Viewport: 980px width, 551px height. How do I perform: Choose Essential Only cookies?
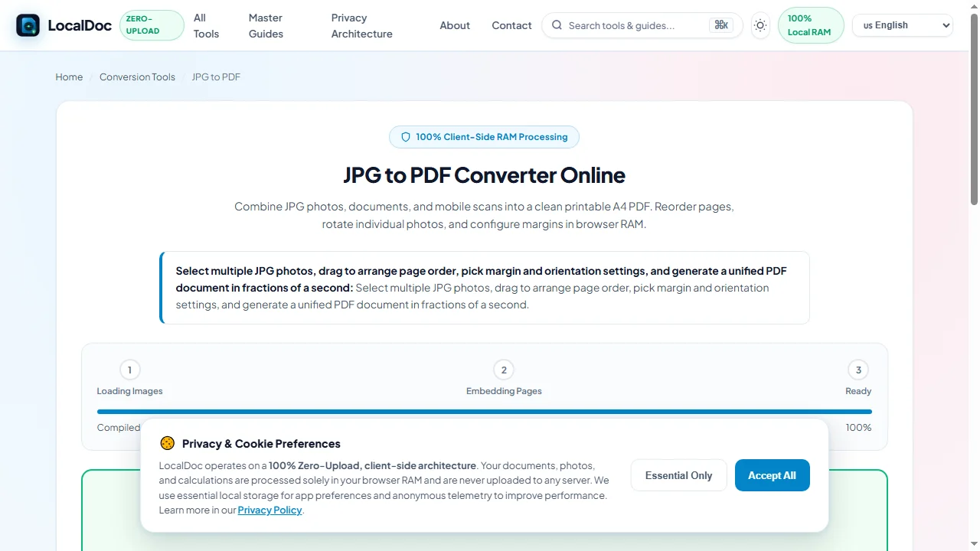click(x=678, y=475)
